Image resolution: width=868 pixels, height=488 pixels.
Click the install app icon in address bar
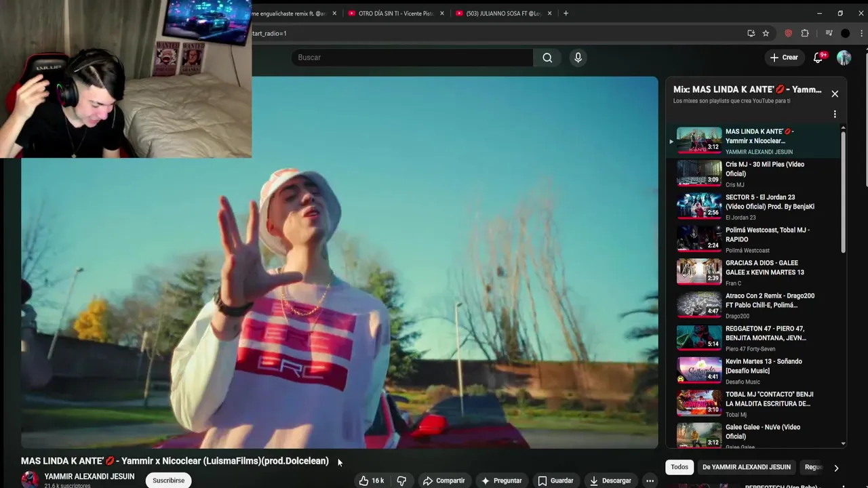click(x=751, y=33)
